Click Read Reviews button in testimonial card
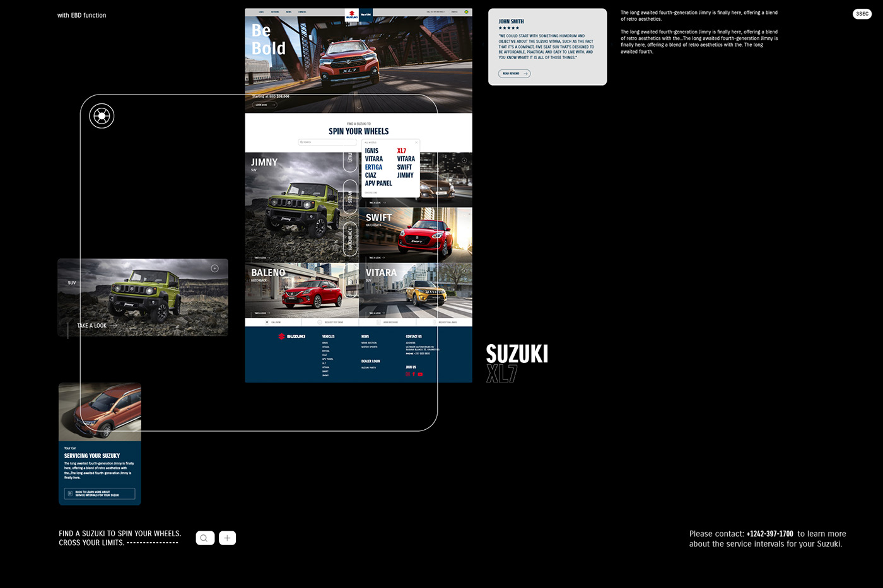Screen dimensions: 883x588 click(x=515, y=74)
